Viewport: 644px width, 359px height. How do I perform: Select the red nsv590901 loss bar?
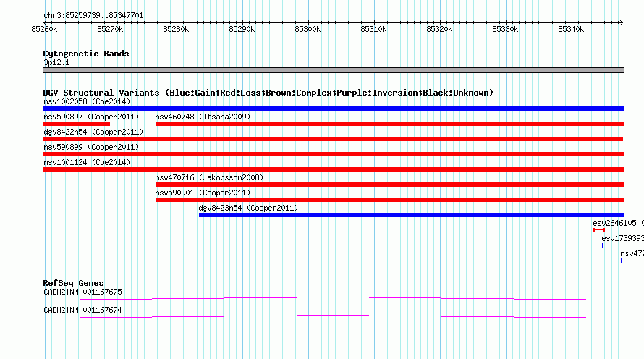389,200
